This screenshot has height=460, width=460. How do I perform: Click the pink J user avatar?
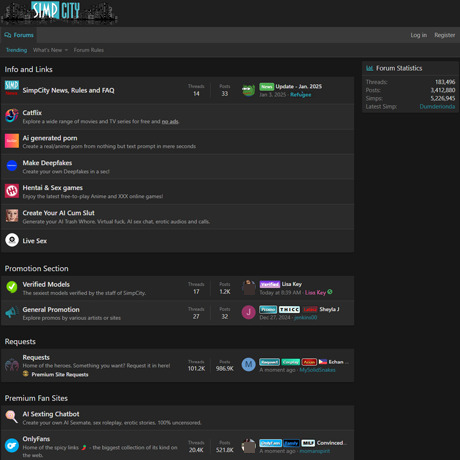[x=248, y=312]
